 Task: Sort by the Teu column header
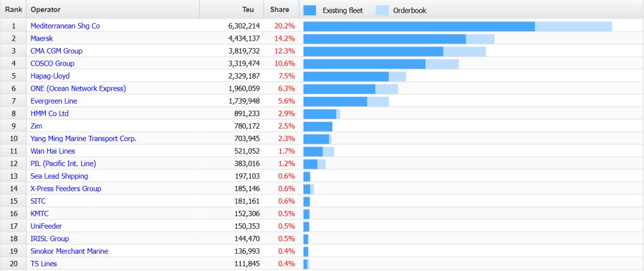(x=248, y=10)
